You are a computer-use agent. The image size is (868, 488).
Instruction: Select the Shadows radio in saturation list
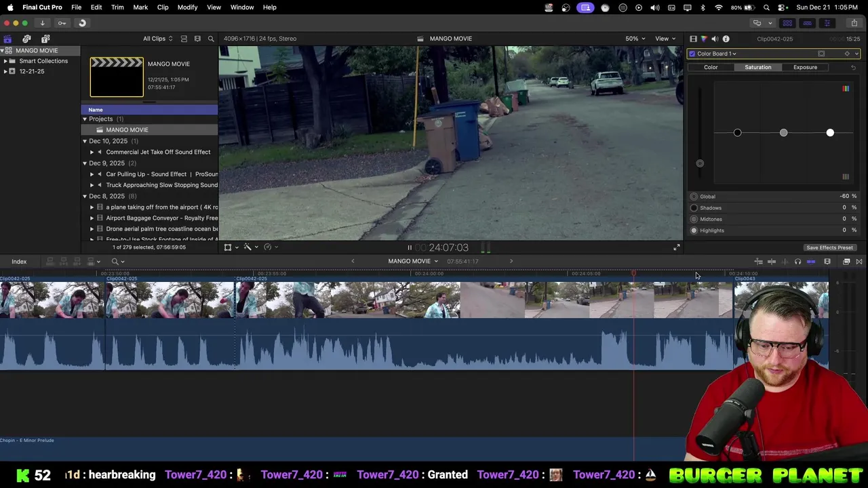[694, 208]
